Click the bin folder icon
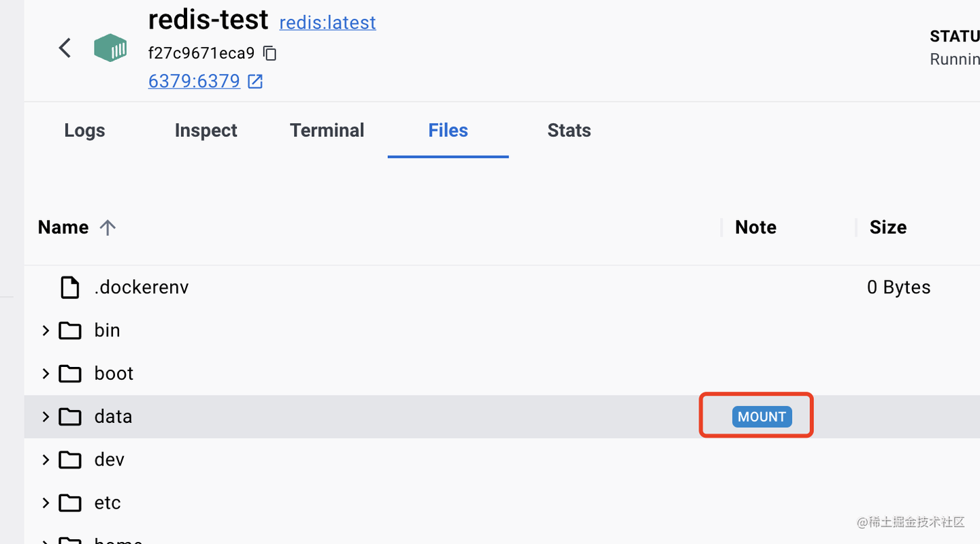Viewport: 980px width, 544px height. 70,330
